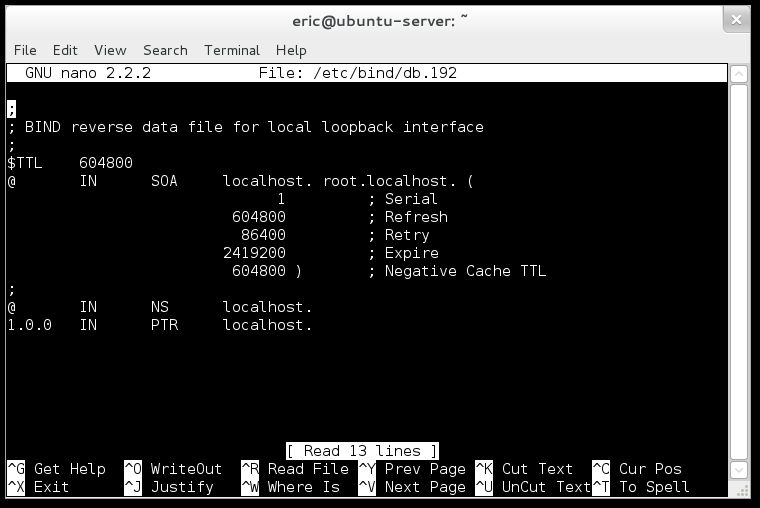Click the PTR record line

click(160, 325)
